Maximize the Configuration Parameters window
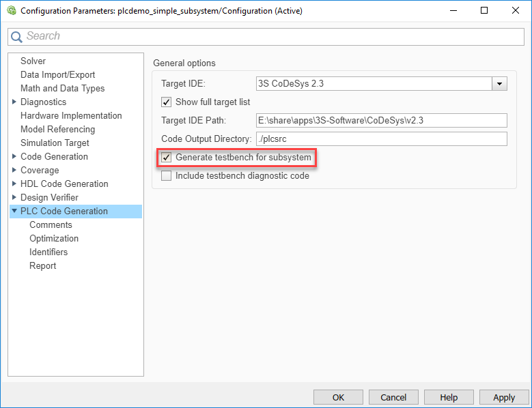This screenshot has height=408, width=532. tap(484, 10)
